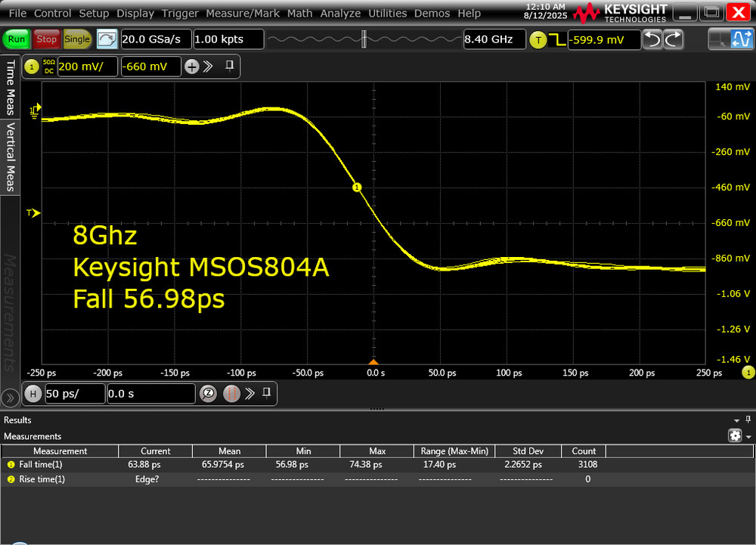Open the Measure/Mark menu
The image size is (756, 545).
(x=243, y=13)
